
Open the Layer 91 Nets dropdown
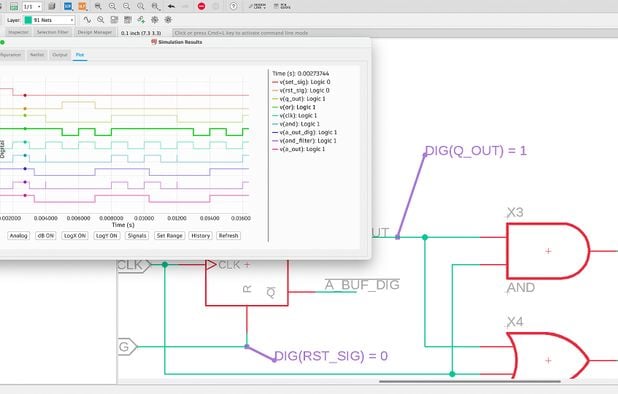click(49, 20)
